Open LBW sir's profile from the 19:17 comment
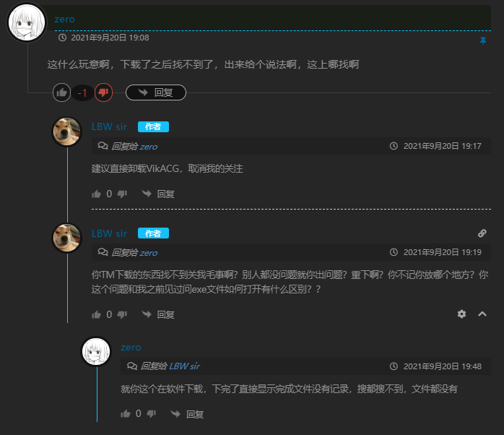This screenshot has height=435, width=504. tap(109, 126)
